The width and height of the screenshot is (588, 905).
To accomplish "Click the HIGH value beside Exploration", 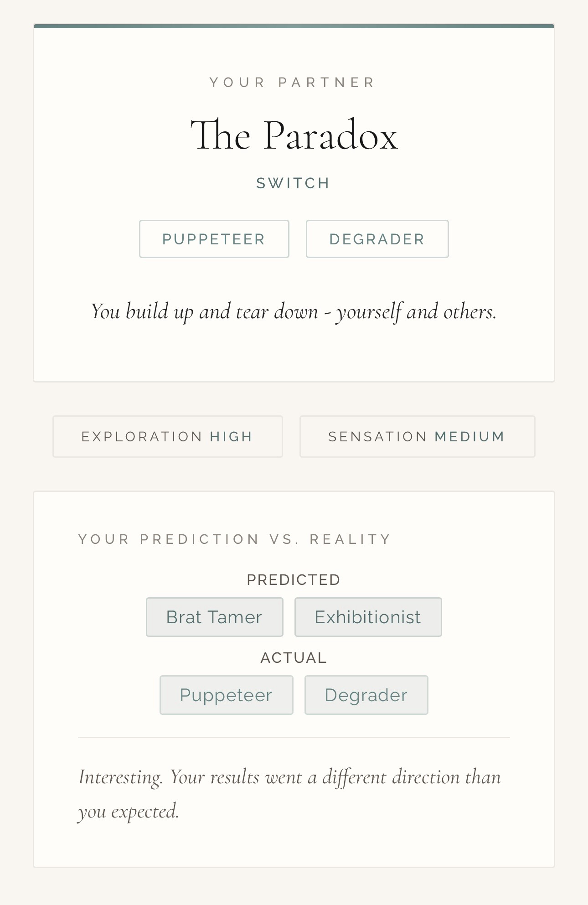I will [231, 437].
